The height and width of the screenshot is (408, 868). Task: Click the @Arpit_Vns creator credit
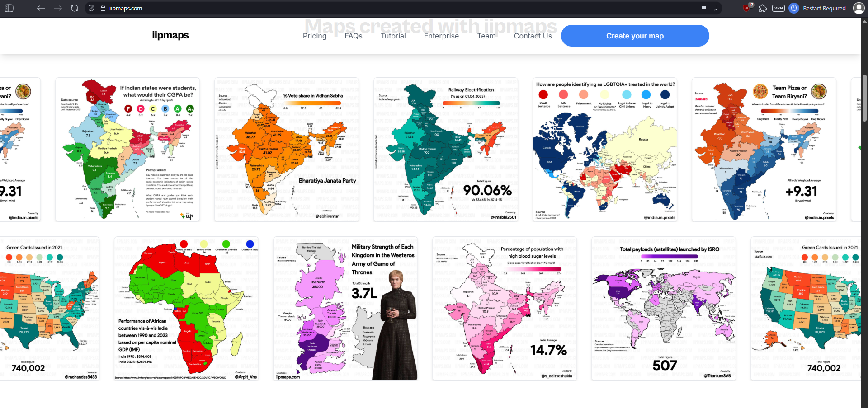click(x=246, y=377)
